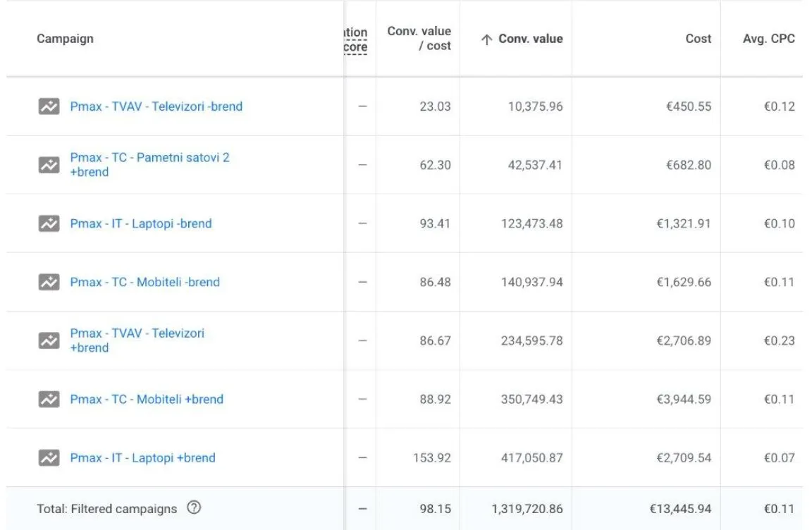This screenshot has height=530, width=812.
Task: Click Avg. CPC €0.07 cell
Action: pyautogui.click(x=780, y=457)
